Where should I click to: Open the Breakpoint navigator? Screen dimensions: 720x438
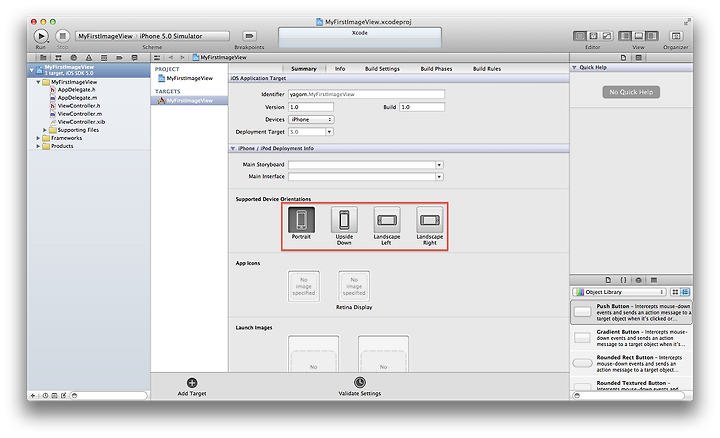119,58
